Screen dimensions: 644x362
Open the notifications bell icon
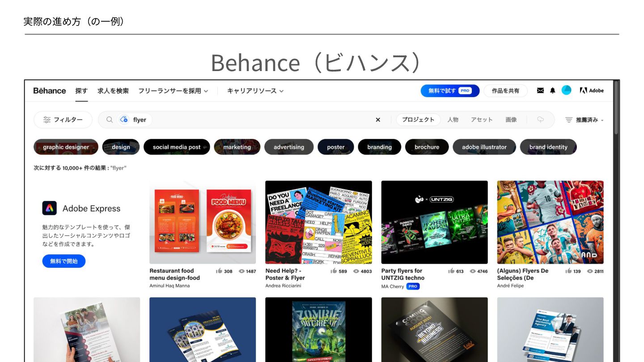tap(553, 91)
